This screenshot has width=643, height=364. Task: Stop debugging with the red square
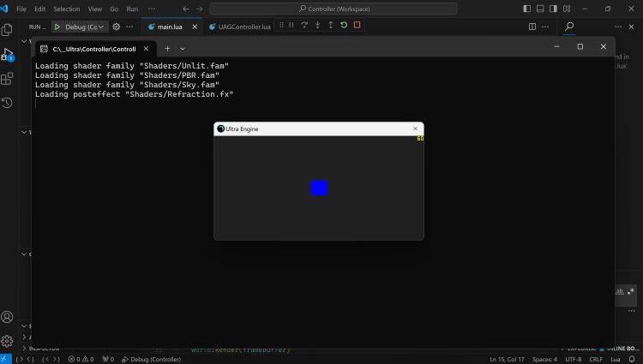tap(358, 26)
